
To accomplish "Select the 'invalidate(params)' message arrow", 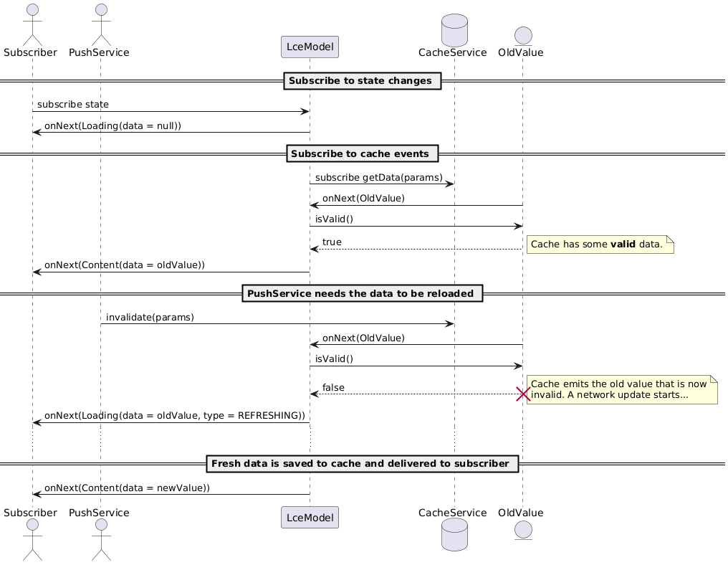I will point(276,323).
